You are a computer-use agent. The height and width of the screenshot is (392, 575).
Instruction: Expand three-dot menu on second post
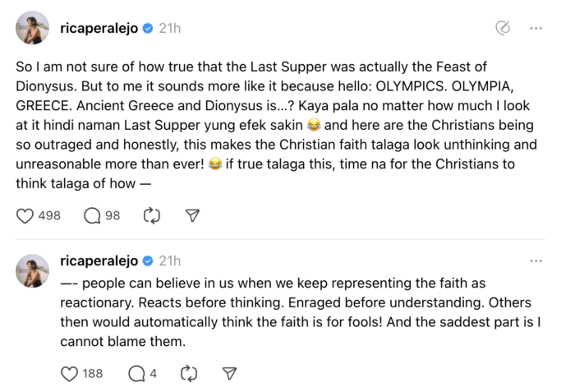[x=536, y=261]
